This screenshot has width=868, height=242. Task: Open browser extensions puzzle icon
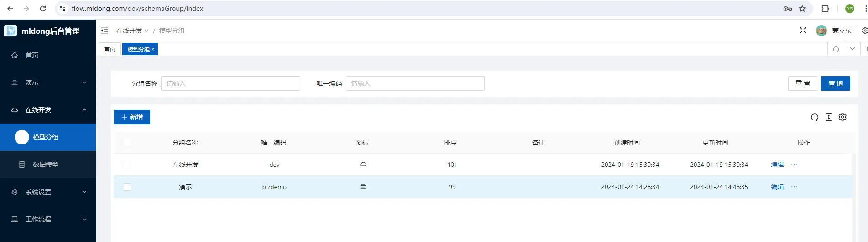click(x=825, y=9)
